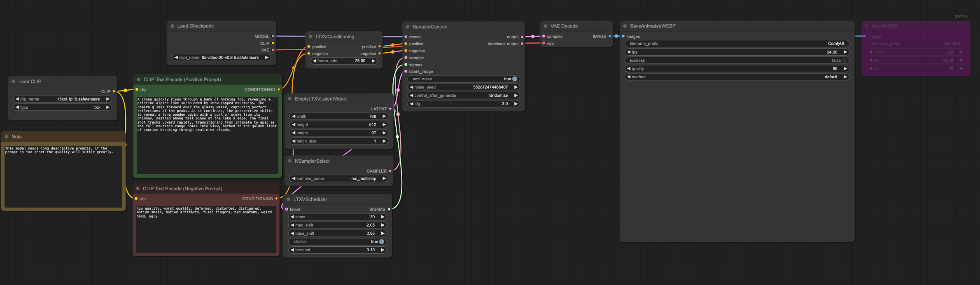The image size is (980, 285).
Task: Click the latent input socket on LTXVScheduler
Action: pos(287,209)
